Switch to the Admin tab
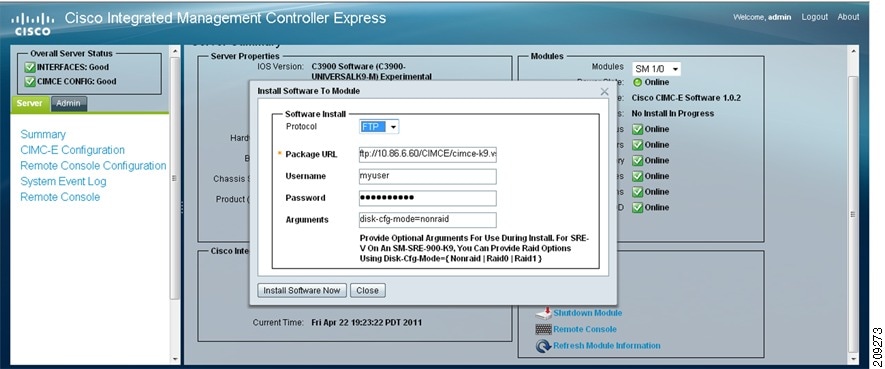This screenshot has height=369, width=885. [69, 104]
